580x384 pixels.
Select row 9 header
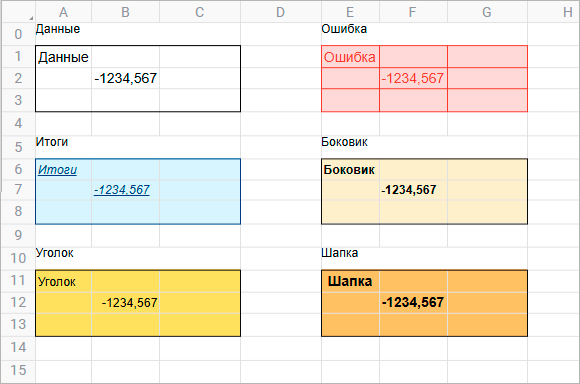[x=18, y=235]
